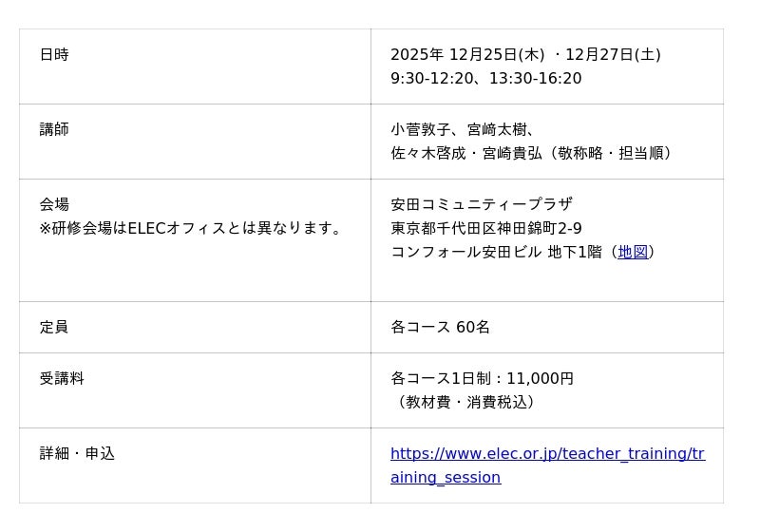Click the 詳細・申込 row label
760x532 pixels.
77,454
